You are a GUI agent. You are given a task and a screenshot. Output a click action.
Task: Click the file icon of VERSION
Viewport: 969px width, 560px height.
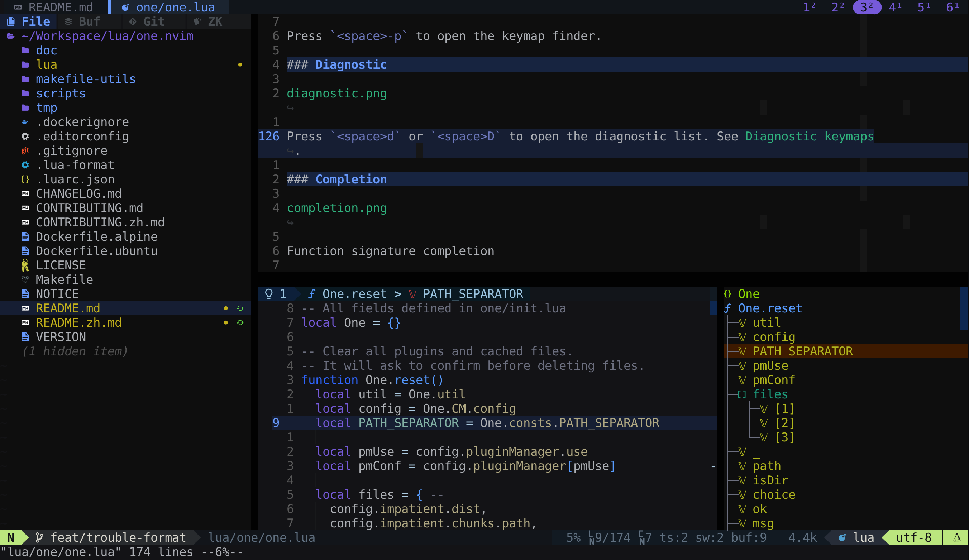click(25, 337)
